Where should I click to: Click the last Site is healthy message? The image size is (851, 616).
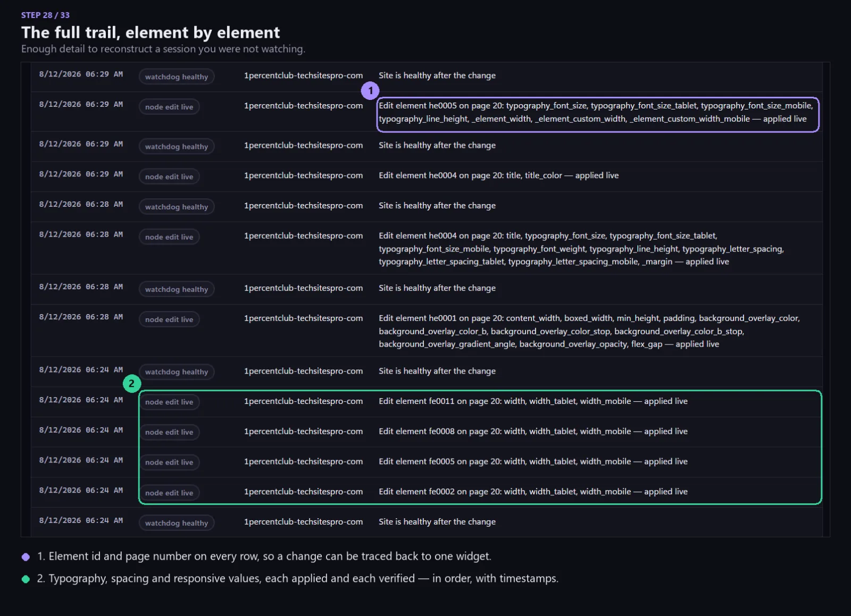point(437,522)
